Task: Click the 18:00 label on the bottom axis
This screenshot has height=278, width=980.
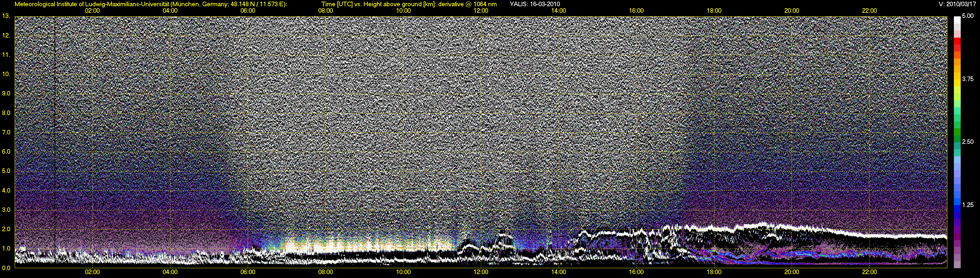Action: (714, 272)
